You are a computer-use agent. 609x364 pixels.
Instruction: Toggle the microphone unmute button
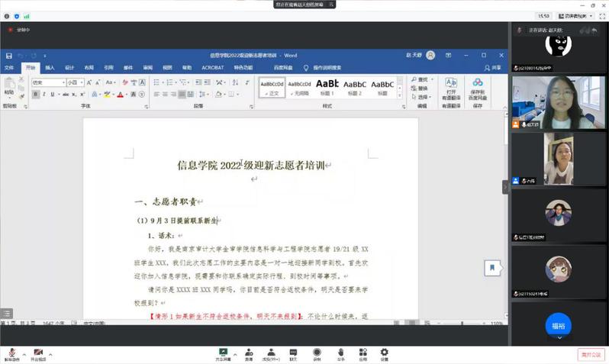click(x=11, y=353)
